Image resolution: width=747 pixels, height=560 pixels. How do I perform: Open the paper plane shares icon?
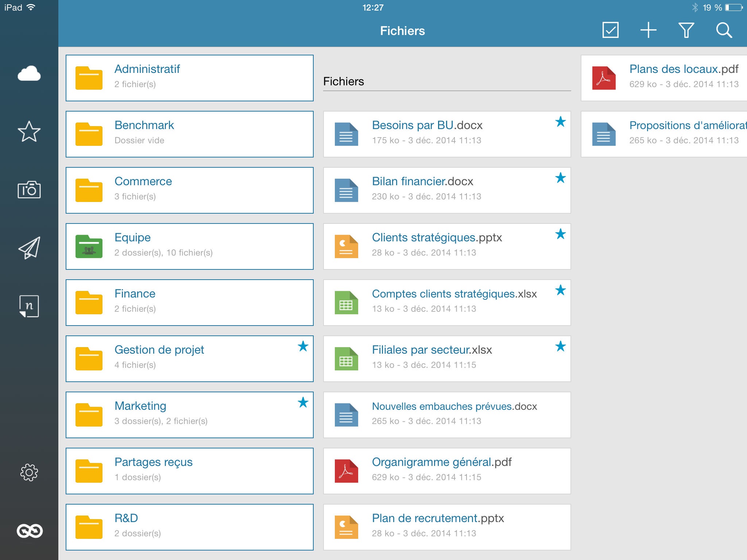click(29, 248)
